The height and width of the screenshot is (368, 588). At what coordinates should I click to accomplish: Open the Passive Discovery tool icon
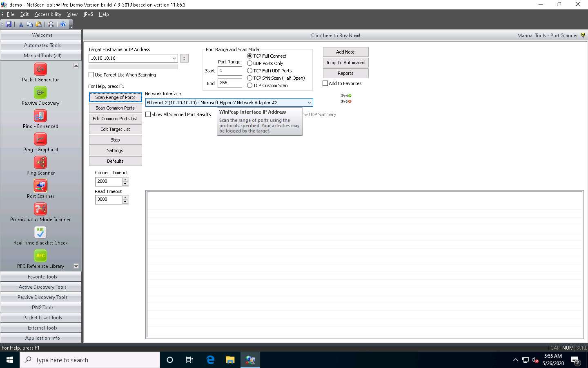point(40,92)
